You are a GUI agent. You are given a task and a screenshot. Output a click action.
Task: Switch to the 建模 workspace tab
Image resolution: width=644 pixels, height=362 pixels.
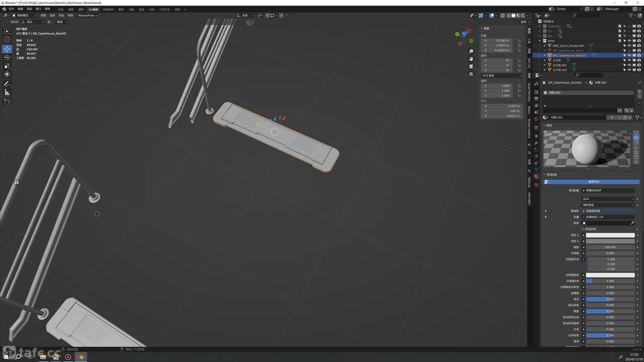pos(71,10)
